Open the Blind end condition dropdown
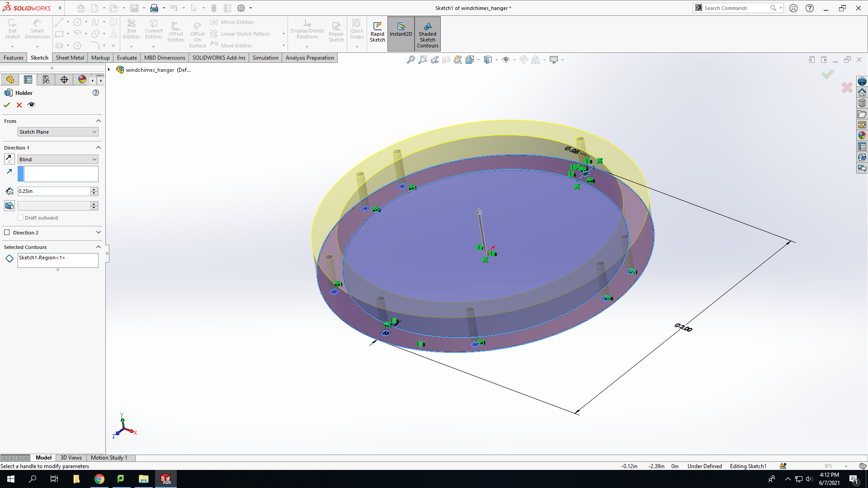 pyautogui.click(x=58, y=160)
